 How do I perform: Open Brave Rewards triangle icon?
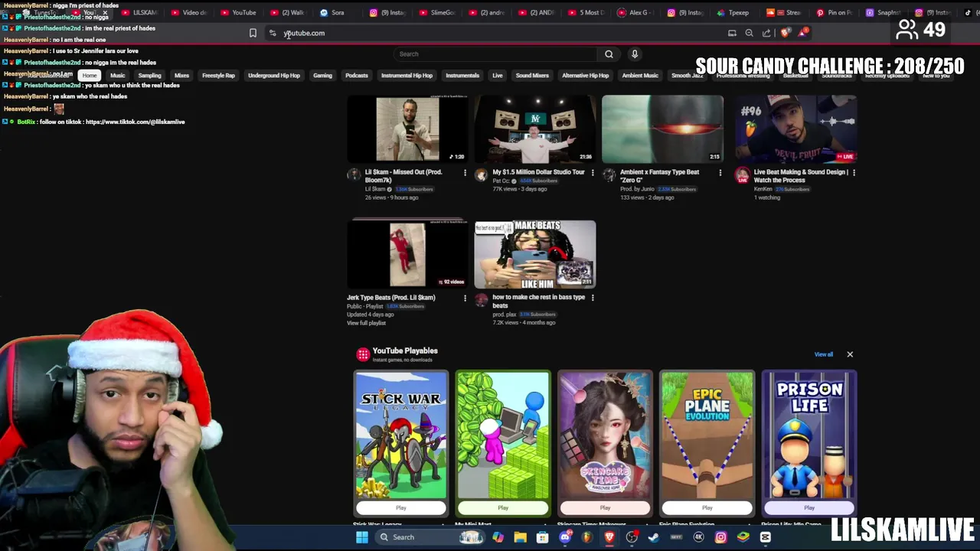click(802, 32)
